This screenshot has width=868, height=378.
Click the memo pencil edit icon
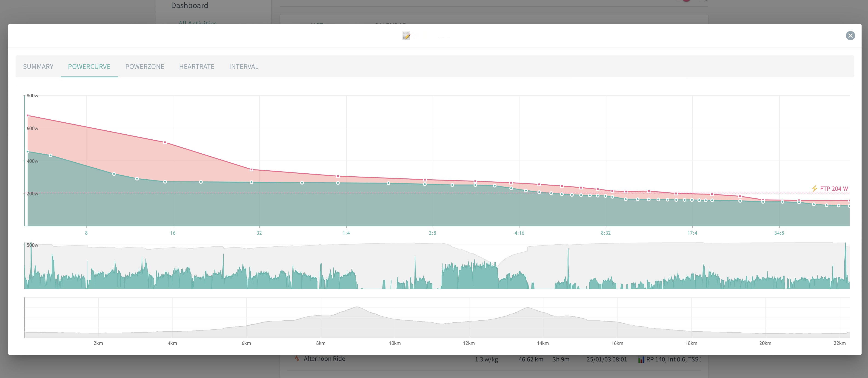click(406, 36)
